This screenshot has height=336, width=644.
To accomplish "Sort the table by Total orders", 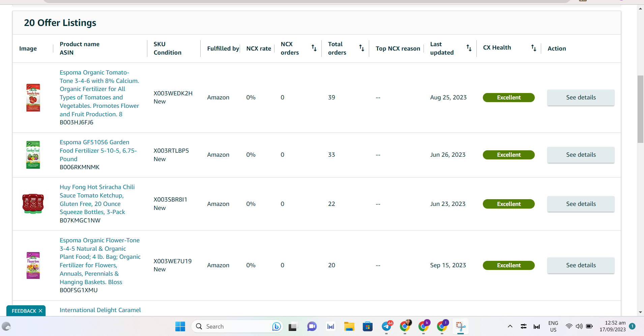I will pyautogui.click(x=361, y=48).
